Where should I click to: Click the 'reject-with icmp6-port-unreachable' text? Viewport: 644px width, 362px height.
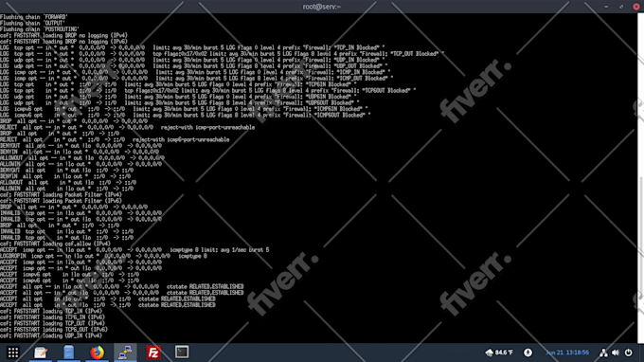coord(181,139)
